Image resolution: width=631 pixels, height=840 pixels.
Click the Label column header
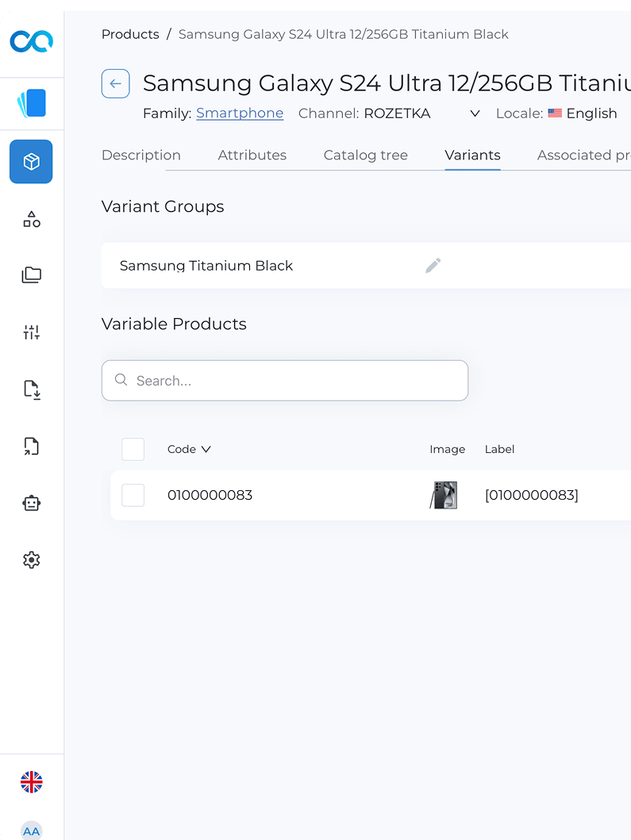(499, 449)
